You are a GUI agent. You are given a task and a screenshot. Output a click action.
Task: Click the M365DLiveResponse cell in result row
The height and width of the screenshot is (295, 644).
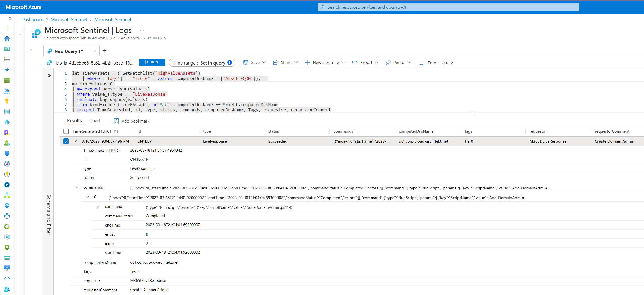pyautogui.click(x=548, y=141)
